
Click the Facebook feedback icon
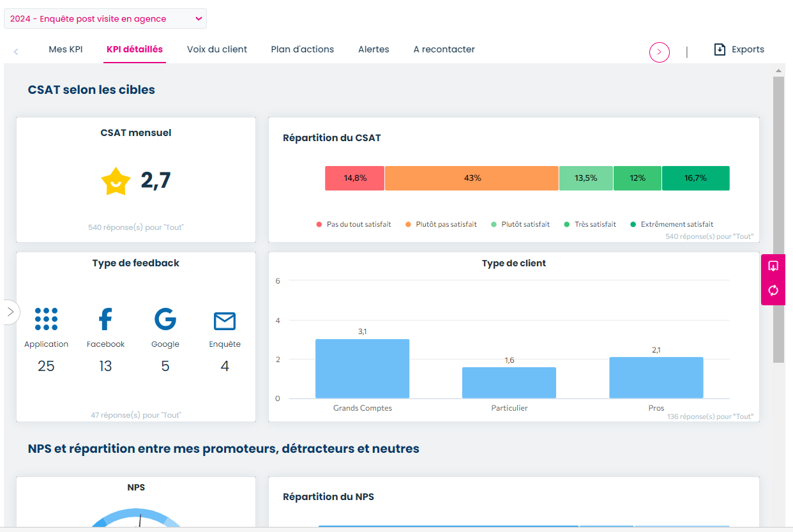pos(105,319)
